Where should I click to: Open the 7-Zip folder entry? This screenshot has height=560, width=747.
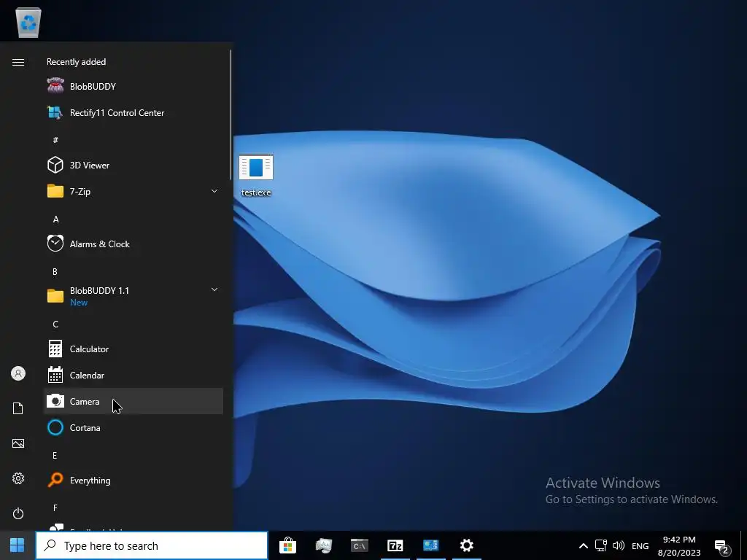[x=133, y=192]
